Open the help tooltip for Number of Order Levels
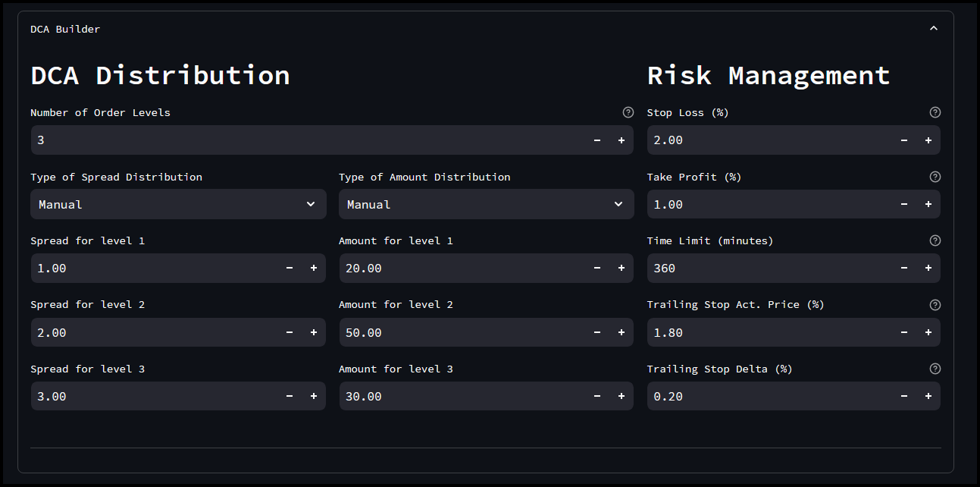The image size is (980, 487). click(x=628, y=112)
